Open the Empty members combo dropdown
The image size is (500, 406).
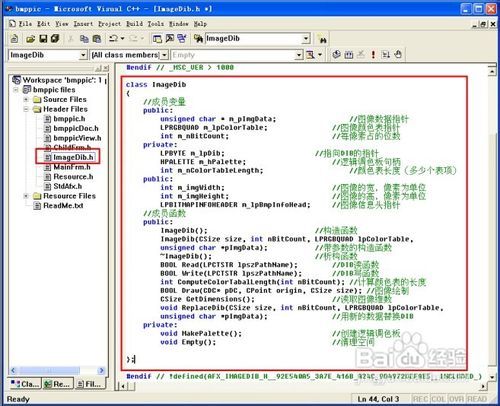click(x=299, y=55)
